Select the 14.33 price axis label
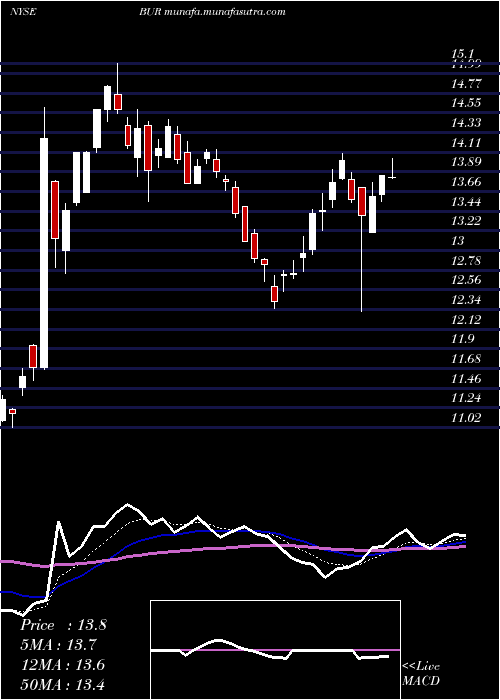This screenshot has width=500, height=700. point(466,123)
